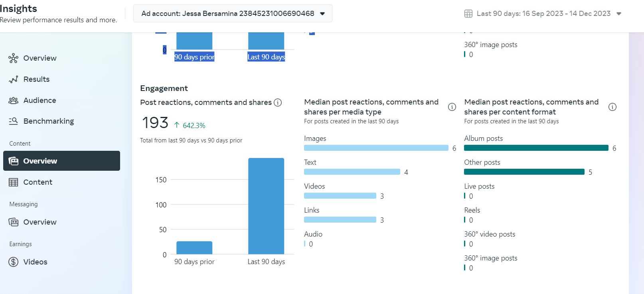Image resolution: width=644 pixels, height=294 pixels.
Task: Click info icon for content format chart
Action: click(x=612, y=107)
